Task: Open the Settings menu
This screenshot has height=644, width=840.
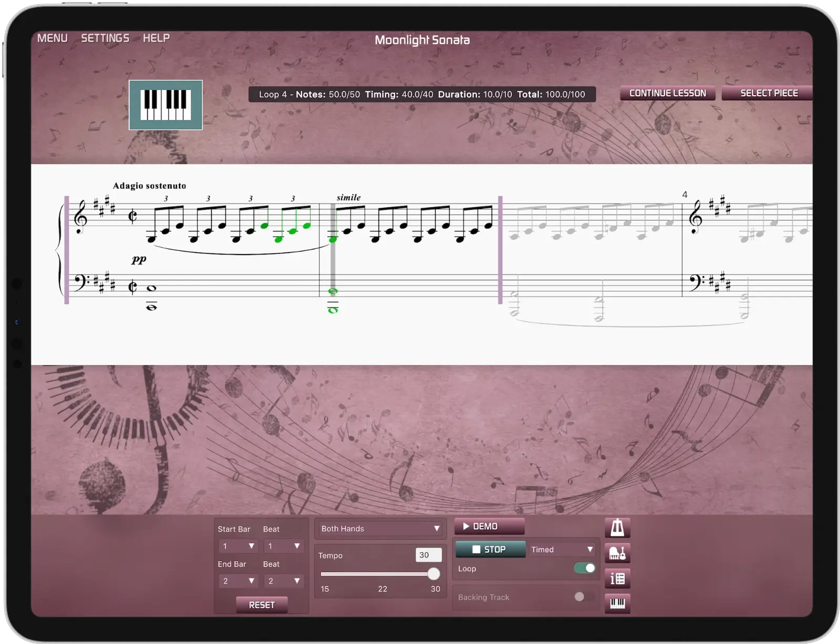Action: [x=105, y=38]
